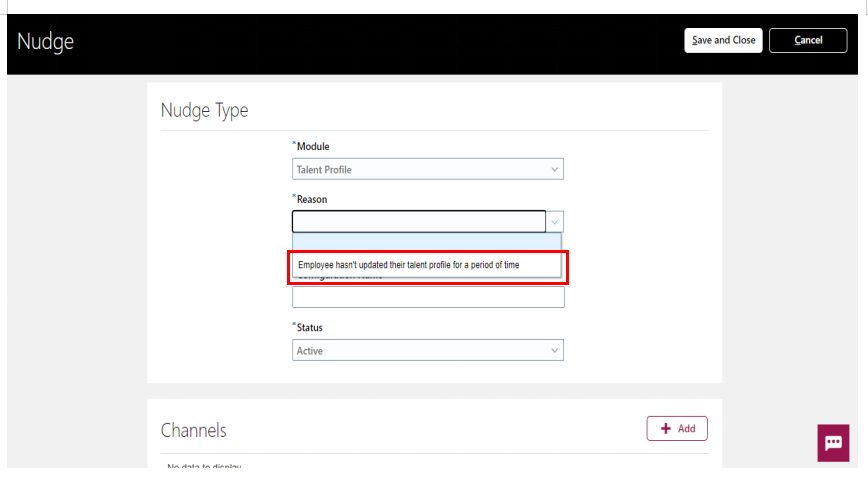Focus the Reason text input field
This screenshot has height=486, width=868.
pos(419,222)
